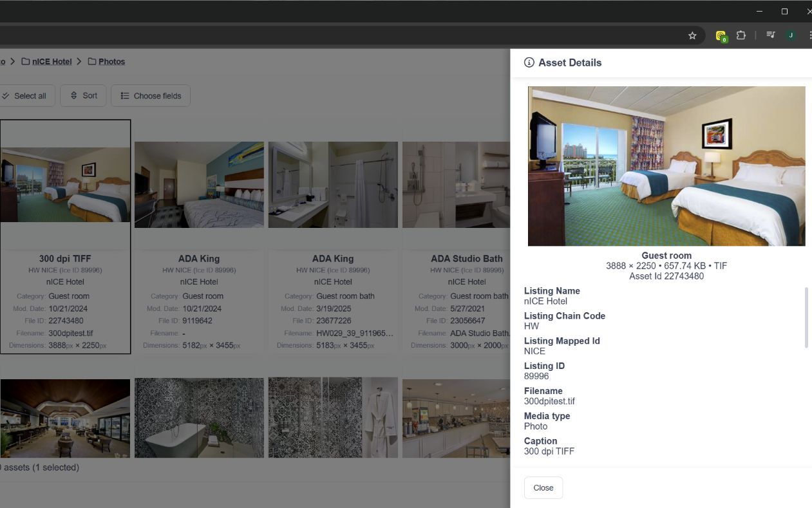The height and width of the screenshot is (508, 812).
Task: Click the Media type value Photo
Action: click(x=536, y=426)
